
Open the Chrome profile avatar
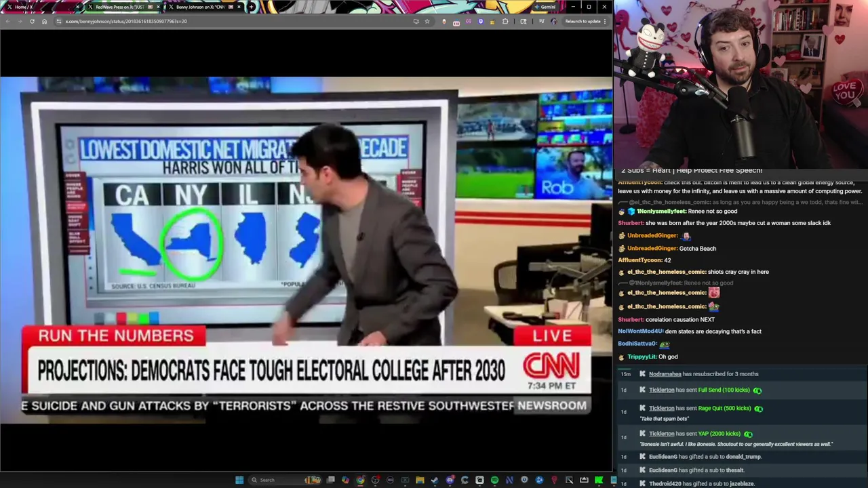[x=554, y=21]
